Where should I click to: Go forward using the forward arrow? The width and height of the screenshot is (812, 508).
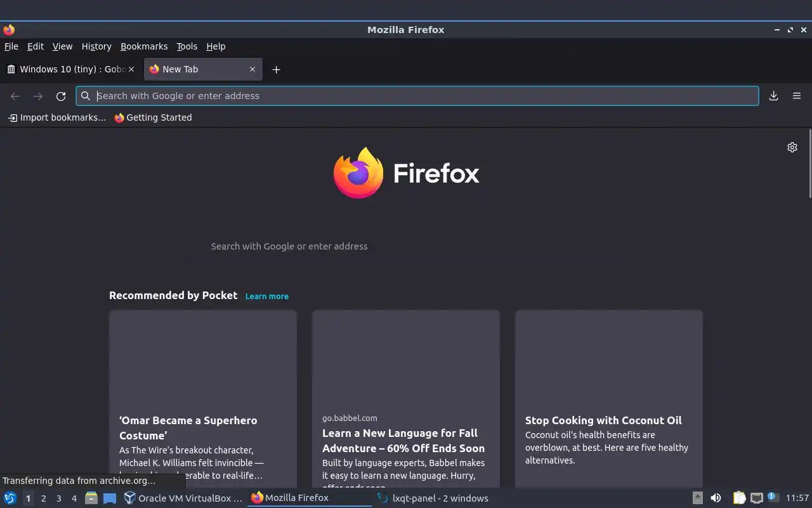click(x=38, y=96)
